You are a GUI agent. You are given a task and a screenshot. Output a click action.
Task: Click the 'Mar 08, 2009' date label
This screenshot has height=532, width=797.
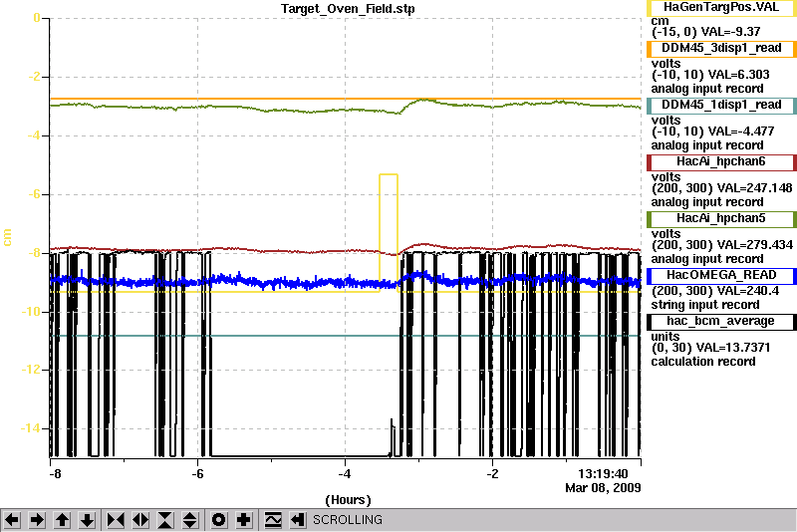click(x=603, y=488)
